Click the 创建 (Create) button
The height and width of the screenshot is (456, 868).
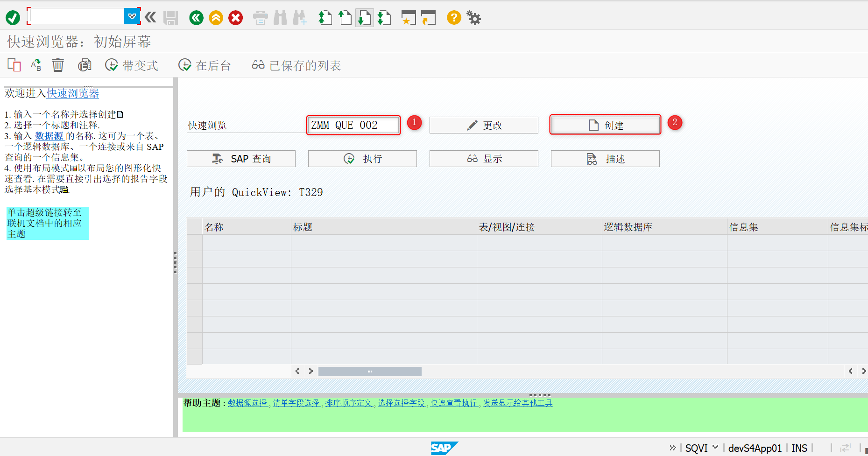[x=605, y=125]
